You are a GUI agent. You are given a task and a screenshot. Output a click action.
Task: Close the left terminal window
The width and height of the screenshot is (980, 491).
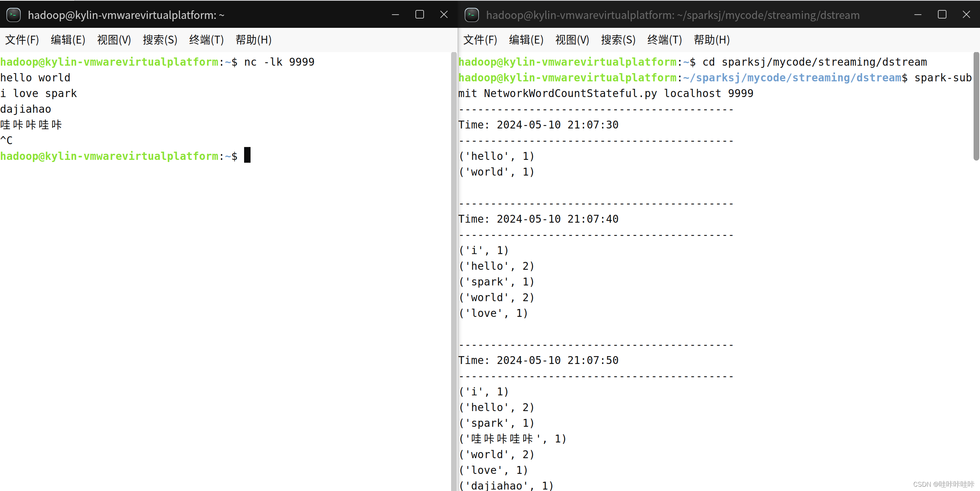(x=444, y=15)
